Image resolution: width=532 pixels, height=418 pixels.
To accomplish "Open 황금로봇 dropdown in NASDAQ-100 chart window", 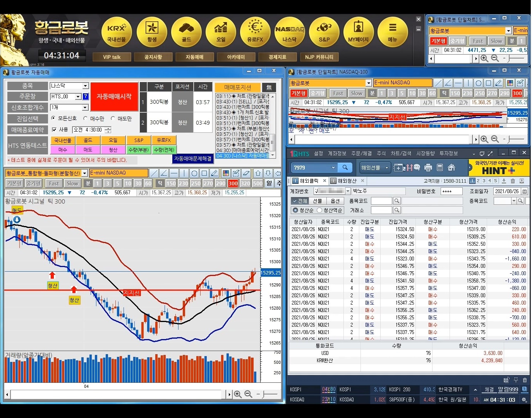I will pyautogui.click(x=369, y=83).
